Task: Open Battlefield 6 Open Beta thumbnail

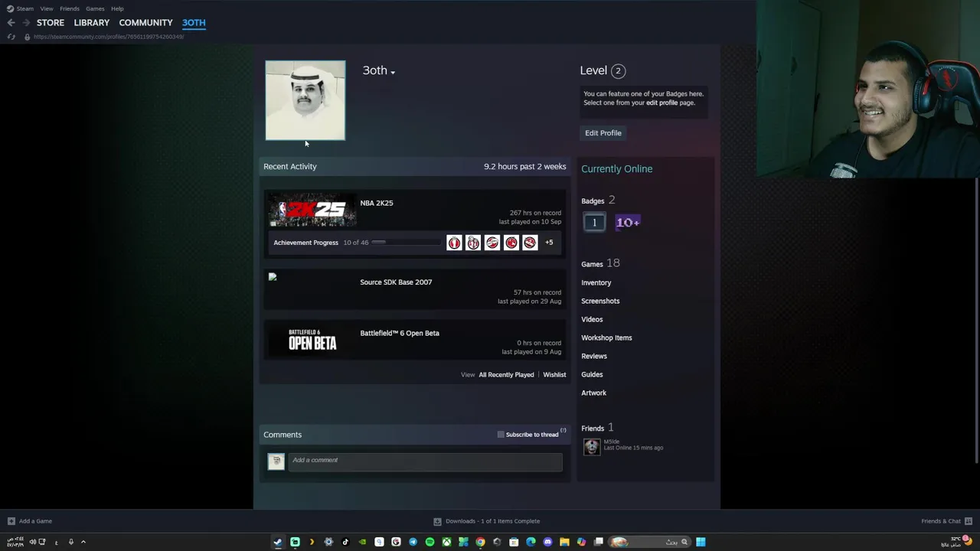Action: [312, 341]
